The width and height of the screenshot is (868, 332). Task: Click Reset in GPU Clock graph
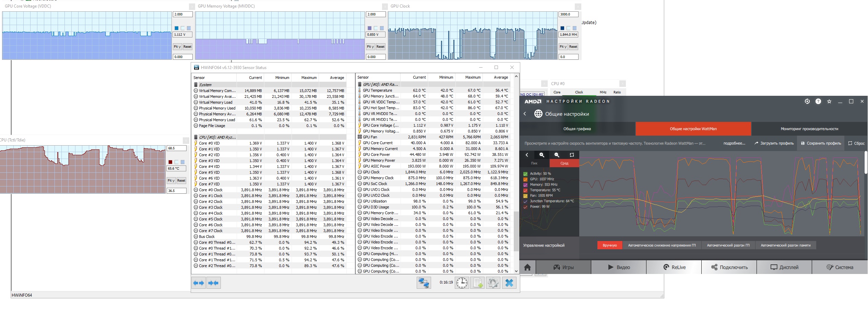573,47
